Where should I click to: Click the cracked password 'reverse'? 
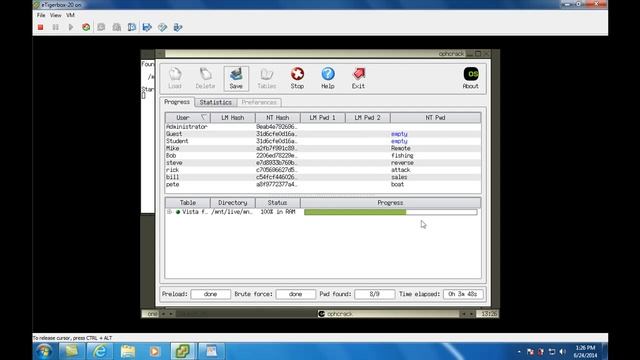pyautogui.click(x=402, y=163)
